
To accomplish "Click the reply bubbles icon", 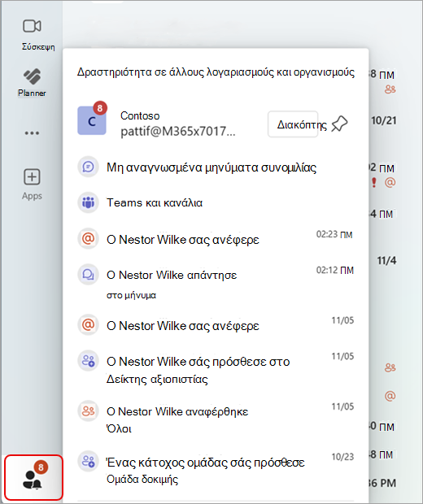I will click(x=88, y=275).
